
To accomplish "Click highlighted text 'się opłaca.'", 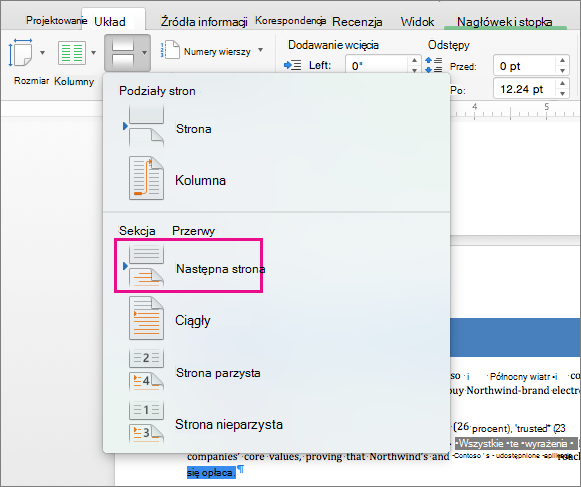I will (211, 473).
